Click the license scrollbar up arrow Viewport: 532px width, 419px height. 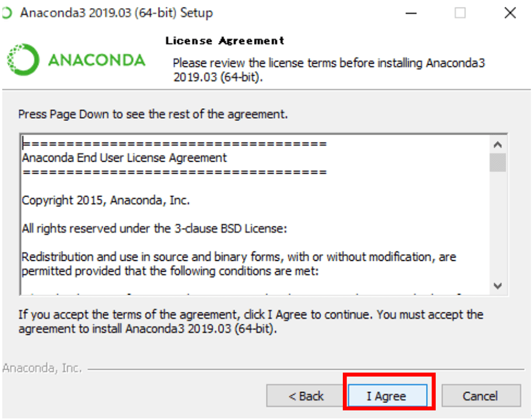pos(498,145)
